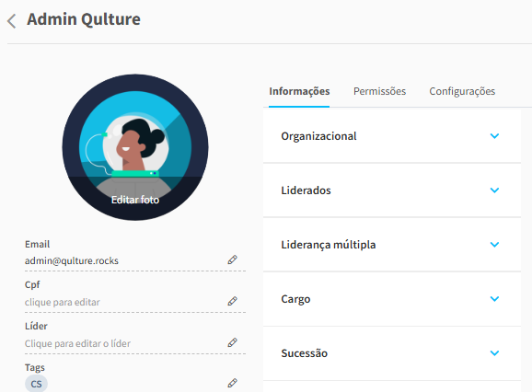Go back using the left arrow icon
Screen dimensions: 532x392
tap(12, 21)
